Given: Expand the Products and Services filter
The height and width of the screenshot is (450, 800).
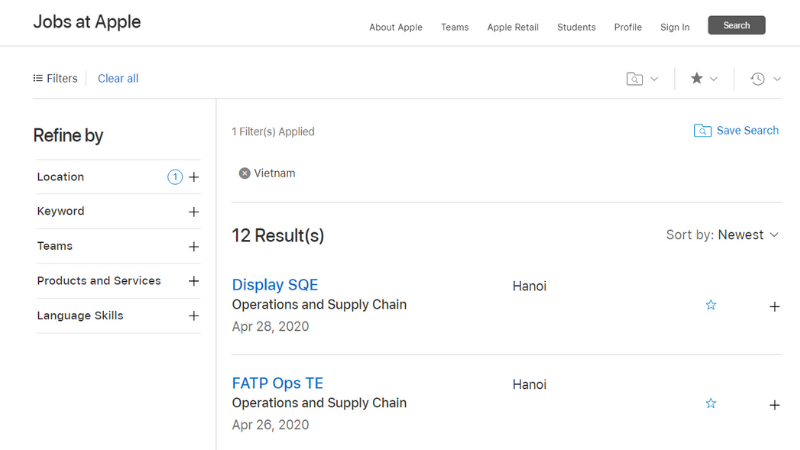Looking at the screenshot, I should coord(194,281).
